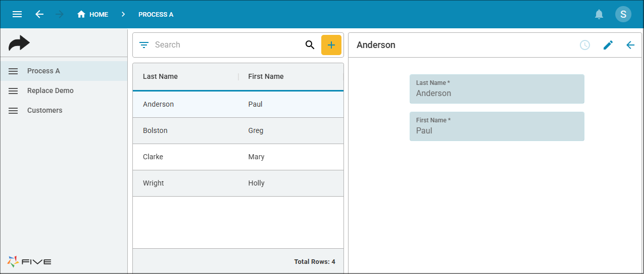644x274 pixels.
Task: Click the first name cell Holly
Action: [x=256, y=183]
